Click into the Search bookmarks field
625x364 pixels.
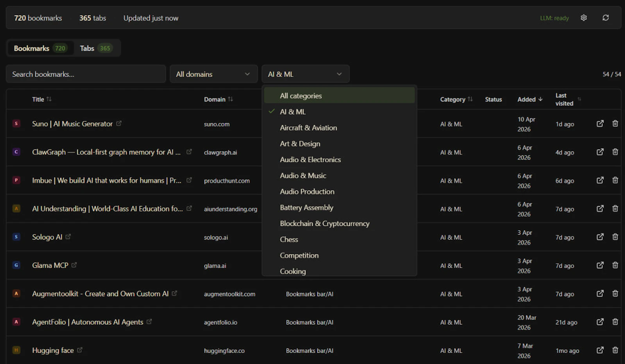coord(86,74)
